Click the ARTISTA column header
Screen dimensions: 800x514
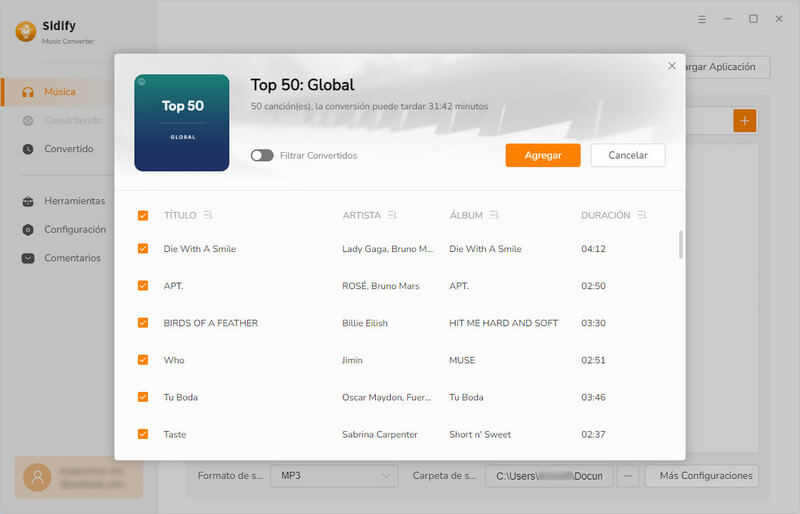pos(361,215)
